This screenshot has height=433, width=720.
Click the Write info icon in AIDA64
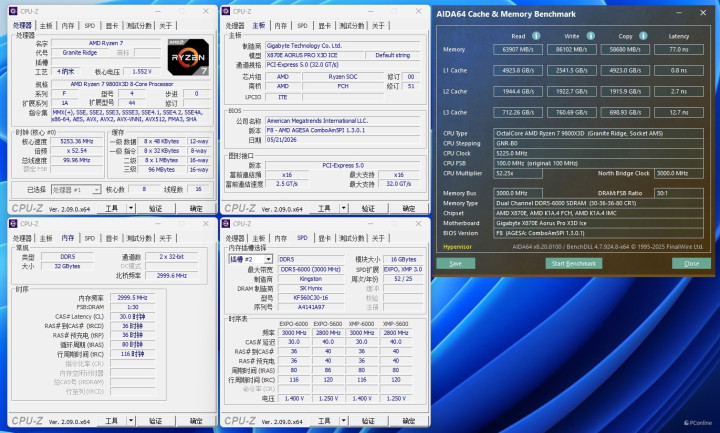(x=591, y=36)
